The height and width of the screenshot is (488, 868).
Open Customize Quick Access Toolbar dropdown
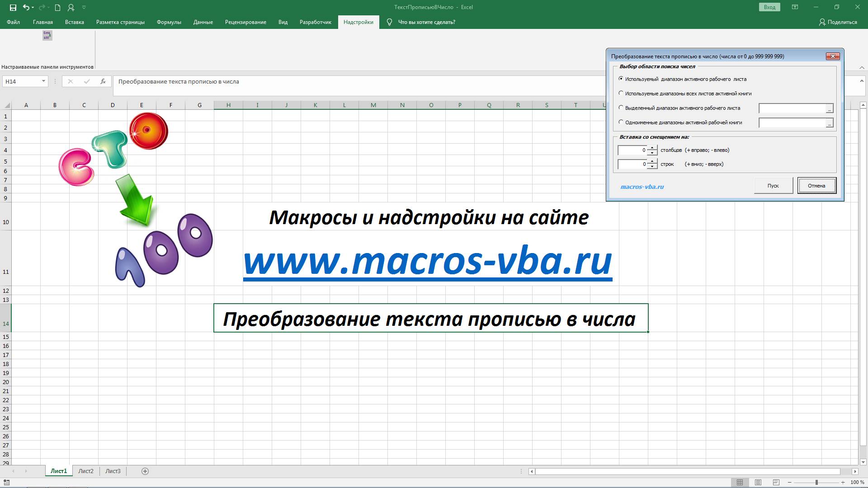point(84,7)
